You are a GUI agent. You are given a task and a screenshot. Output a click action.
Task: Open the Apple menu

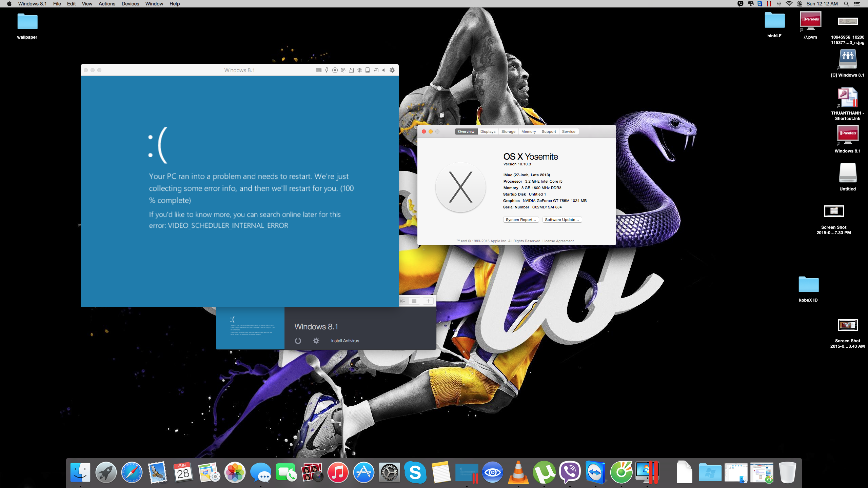pos(9,4)
